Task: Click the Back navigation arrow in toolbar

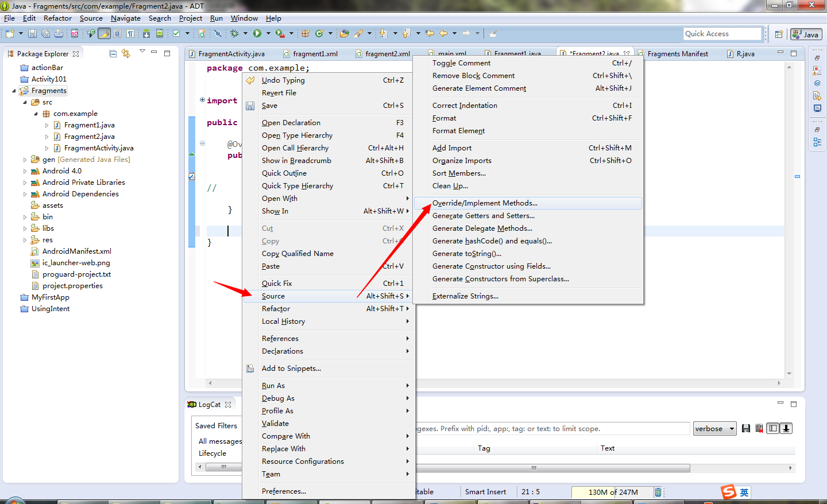Action: point(443,34)
